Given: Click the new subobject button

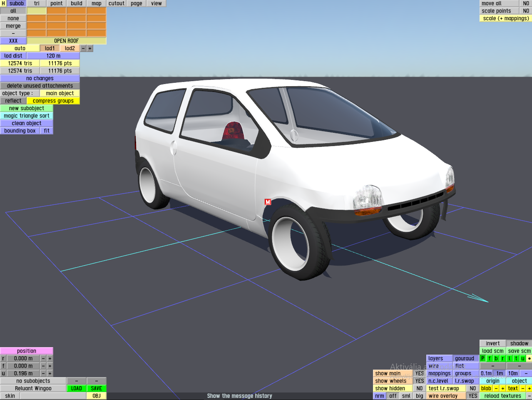Looking at the screenshot, I should [27, 108].
